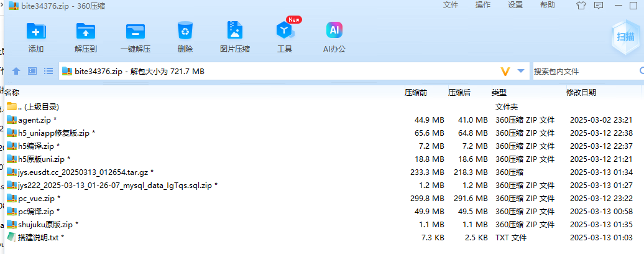Open the 帮助 menu

pos(548,5)
